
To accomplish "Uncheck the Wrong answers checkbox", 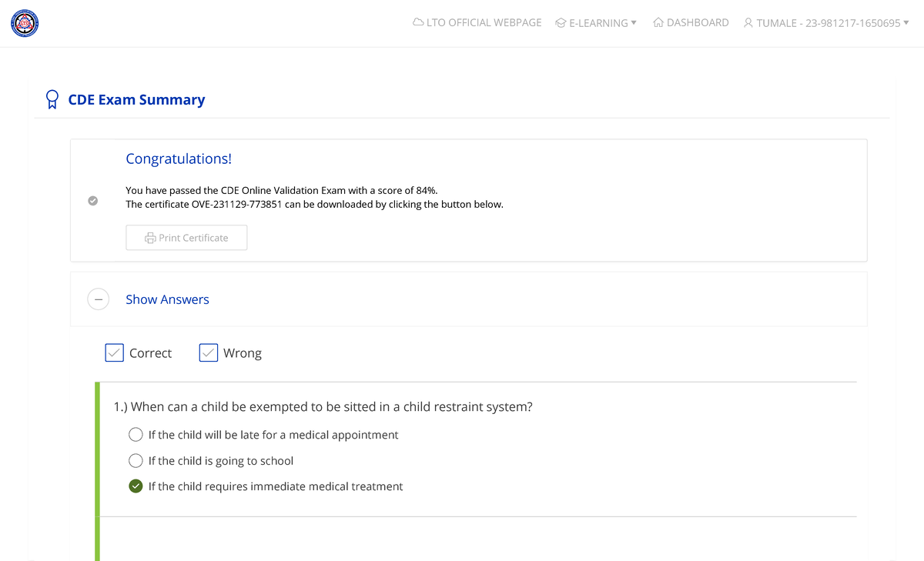I will pos(208,352).
